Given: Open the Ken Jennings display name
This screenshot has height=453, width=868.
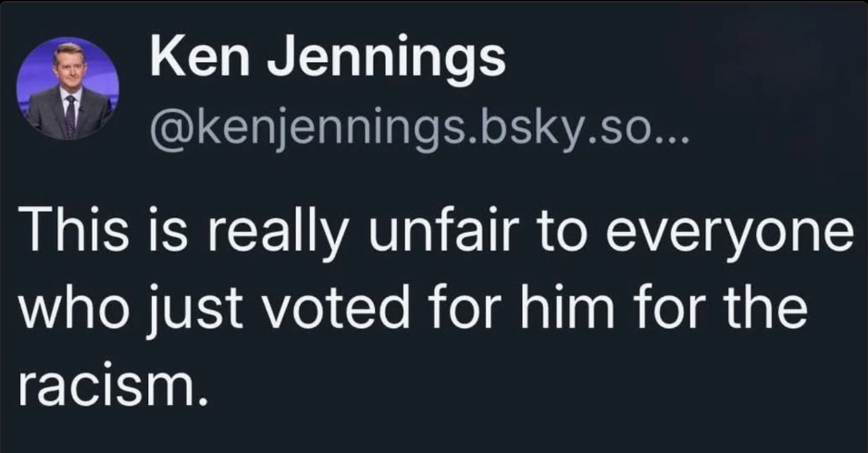Looking at the screenshot, I should pyautogui.click(x=327, y=57).
